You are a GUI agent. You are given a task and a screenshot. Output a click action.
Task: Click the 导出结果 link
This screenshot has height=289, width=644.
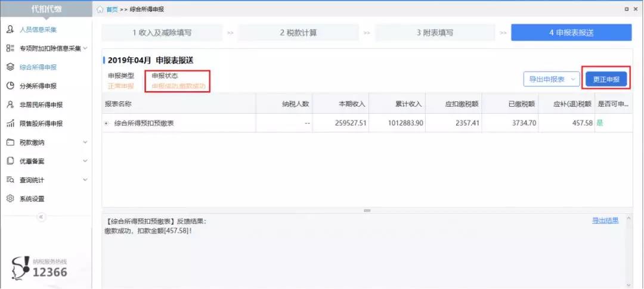pos(605,220)
